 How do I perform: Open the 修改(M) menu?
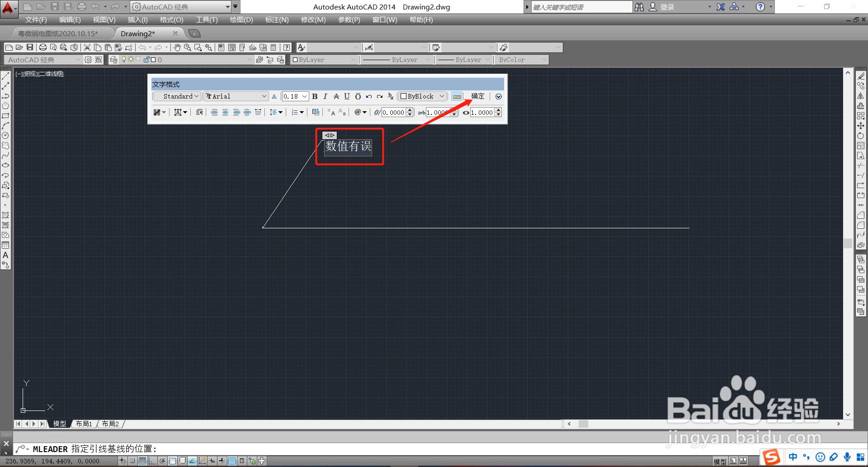pos(313,20)
